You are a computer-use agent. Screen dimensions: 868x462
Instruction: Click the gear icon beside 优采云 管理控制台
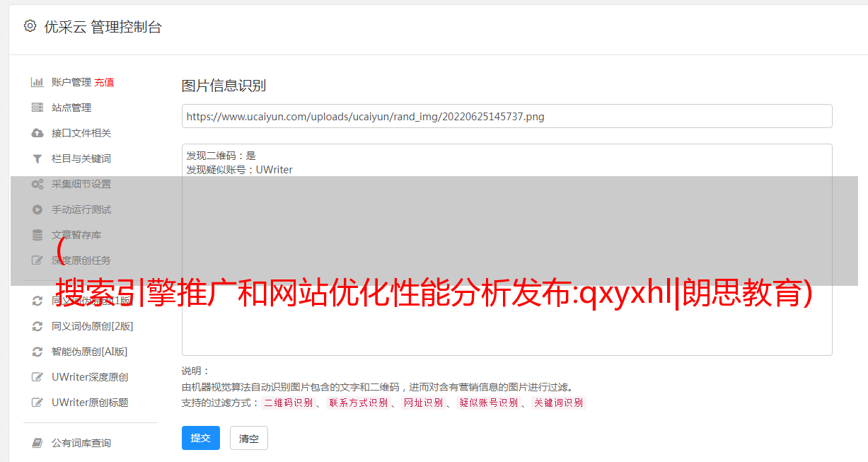(30, 26)
